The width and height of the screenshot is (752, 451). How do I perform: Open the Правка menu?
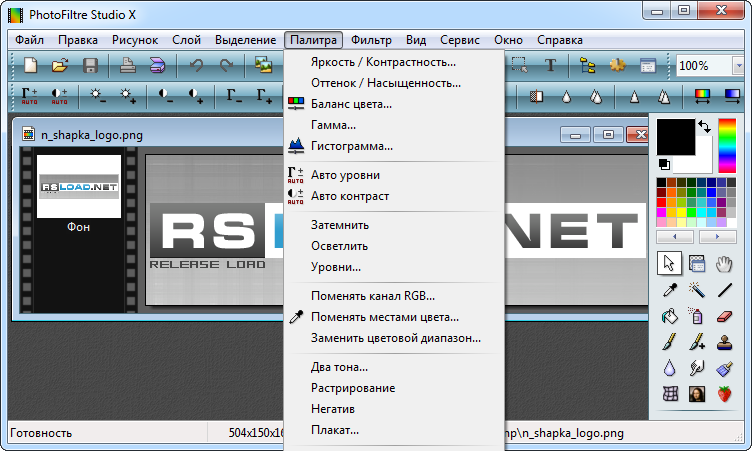78,40
